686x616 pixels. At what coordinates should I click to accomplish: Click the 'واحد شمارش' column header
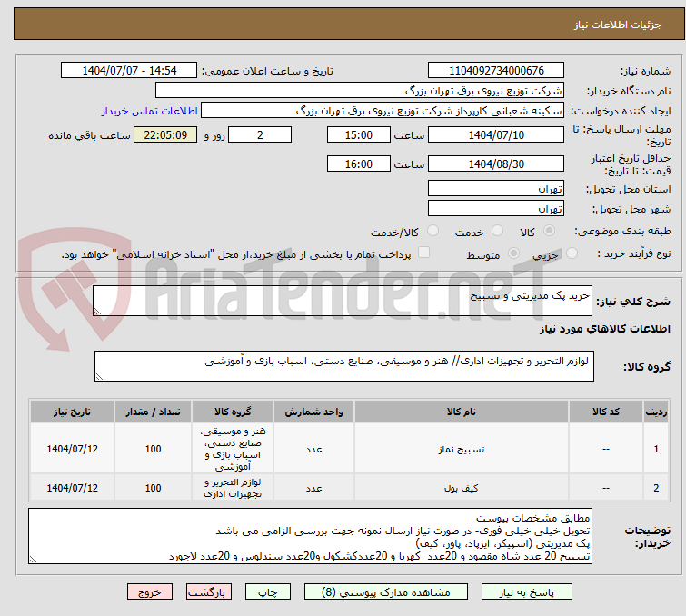[313, 412]
